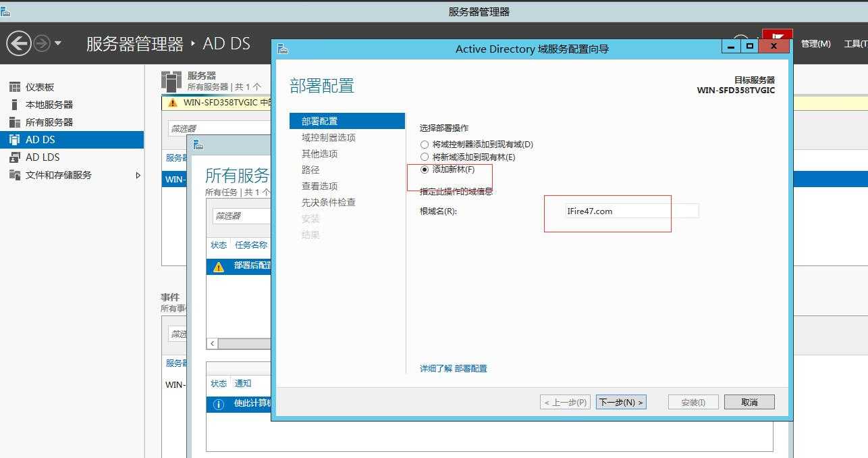Click the 任务名称 column header
This screenshot has width=868, height=458.
pyautogui.click(x=251, y=245)
